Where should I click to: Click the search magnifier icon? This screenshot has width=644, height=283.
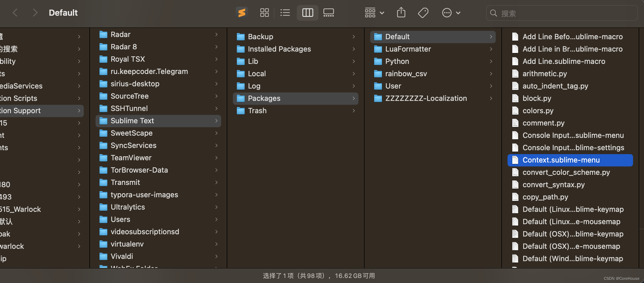tap(494, 13)
